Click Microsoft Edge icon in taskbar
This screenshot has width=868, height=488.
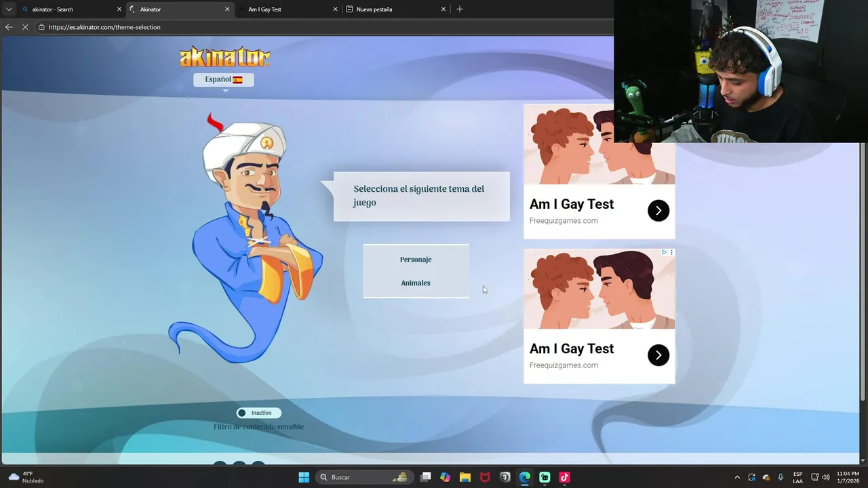click(525, 477)
